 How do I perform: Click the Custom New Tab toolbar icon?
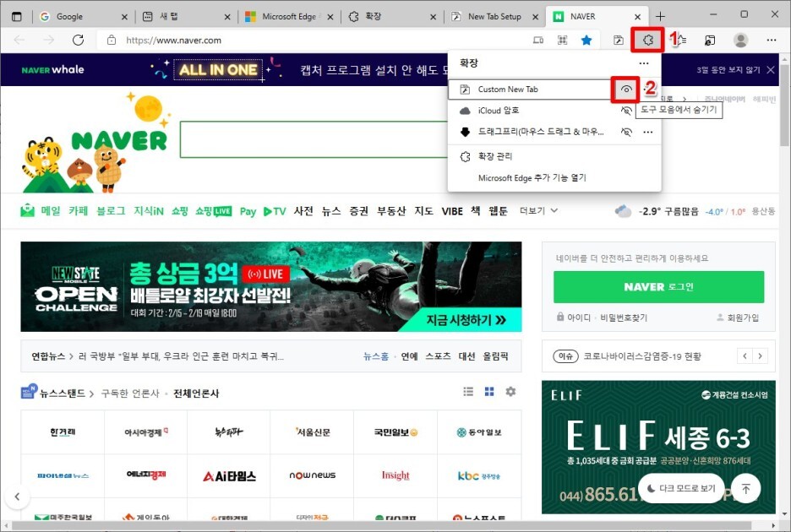618,40
